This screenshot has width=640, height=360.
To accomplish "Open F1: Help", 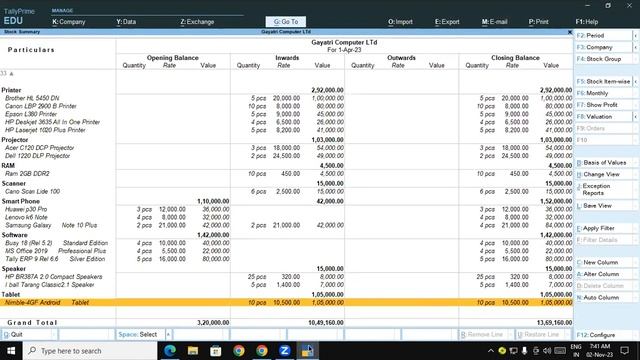I will click(x=587, y=22).
